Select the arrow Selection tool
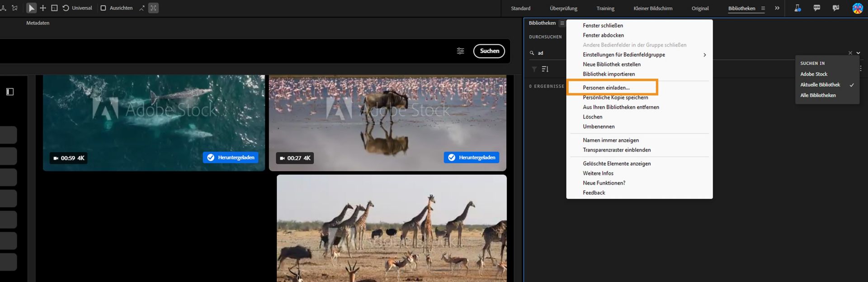This screenshot has height=282, width=868. [31, 8]
